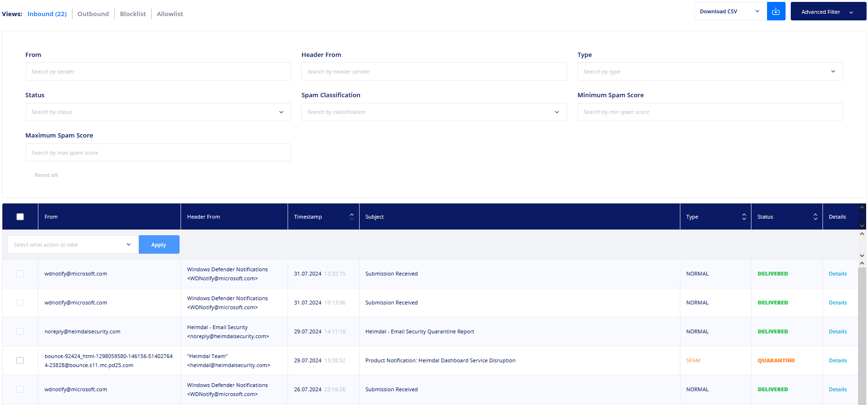Image resolution: width=868 pixels, height=405 pixels.
Task: Open Details for Quarantine Report email
Action: (838, 331)
